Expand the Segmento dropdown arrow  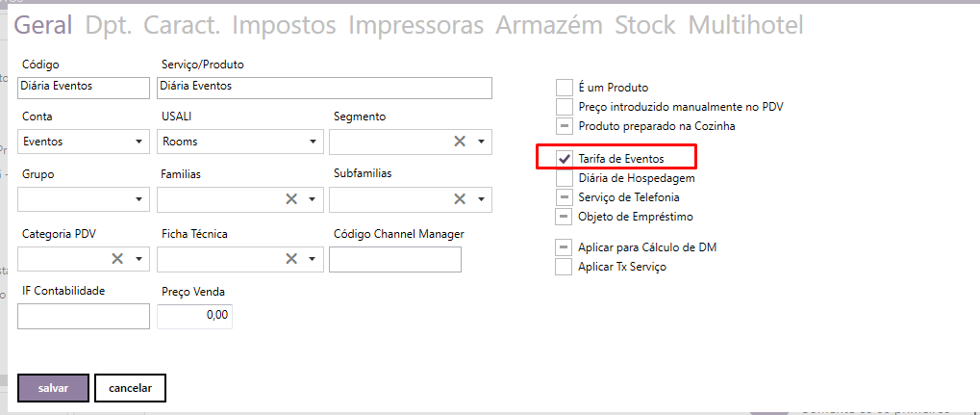pos(481,142)
